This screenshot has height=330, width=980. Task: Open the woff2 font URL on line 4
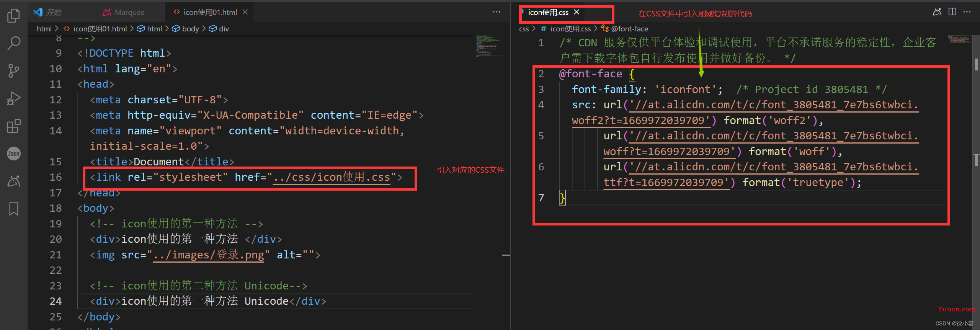pyautogui.click(x=745, y=113)
